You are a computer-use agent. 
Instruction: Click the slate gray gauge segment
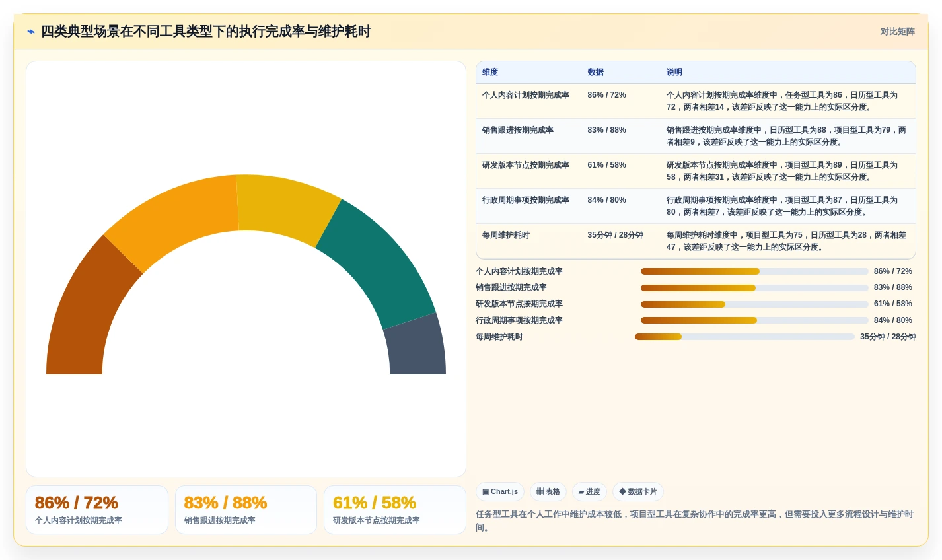(416, 347)
